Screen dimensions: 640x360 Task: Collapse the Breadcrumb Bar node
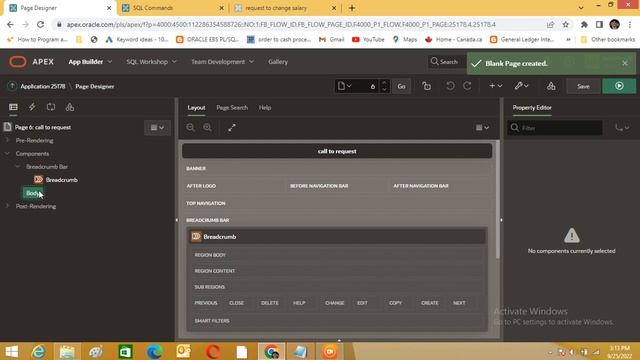(x=18, y=167)
